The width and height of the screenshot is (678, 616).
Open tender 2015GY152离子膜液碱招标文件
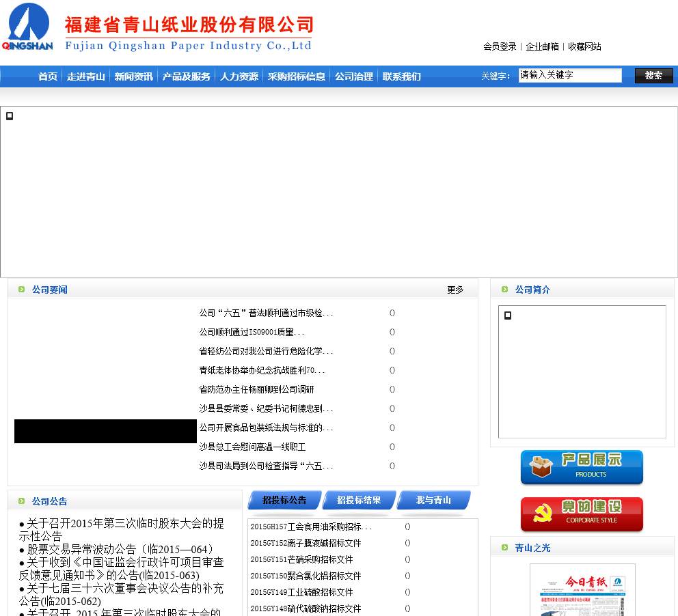(x=306, y=543)
